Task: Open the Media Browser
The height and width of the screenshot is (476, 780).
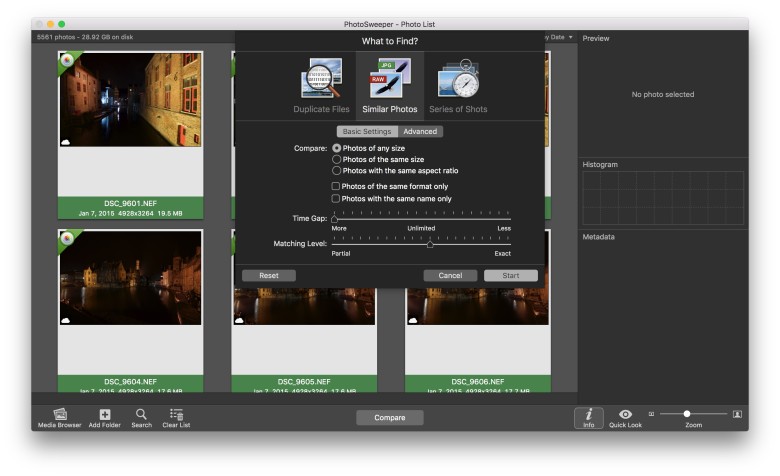Action: point(60,417)
